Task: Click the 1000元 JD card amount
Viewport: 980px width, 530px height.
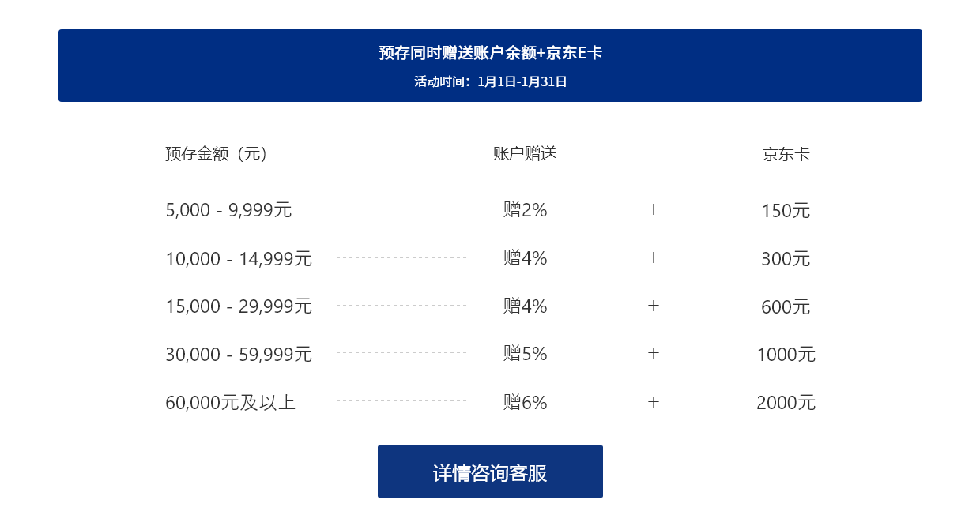Action: pyautogui.click(x=786, y=355)
